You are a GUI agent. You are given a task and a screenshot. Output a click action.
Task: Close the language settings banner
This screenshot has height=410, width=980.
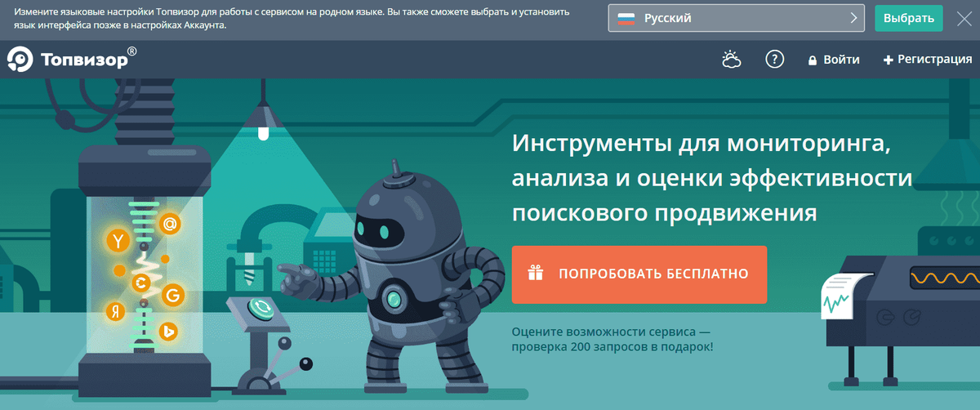964,18
